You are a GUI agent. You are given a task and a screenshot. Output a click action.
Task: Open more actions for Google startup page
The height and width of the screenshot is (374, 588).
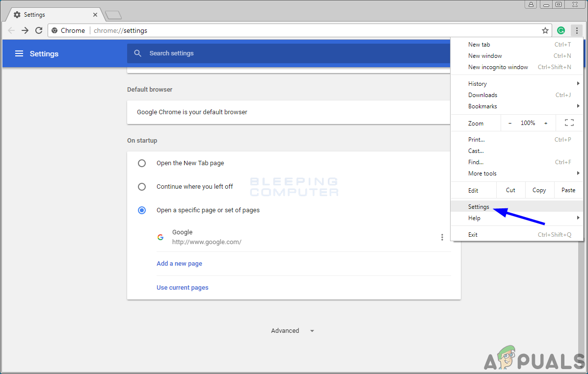click(x=442, y=237)
